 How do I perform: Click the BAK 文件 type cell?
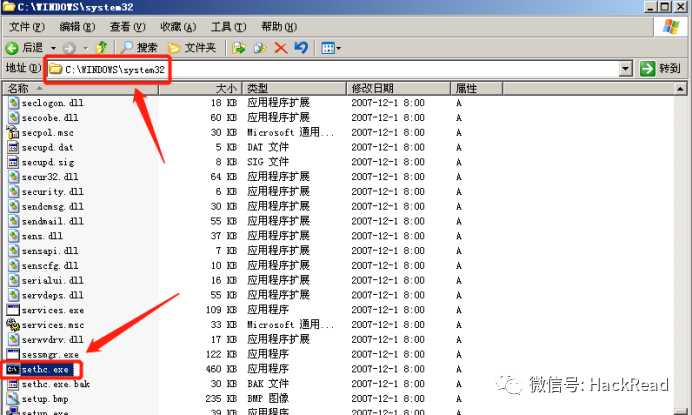point(268,384)
